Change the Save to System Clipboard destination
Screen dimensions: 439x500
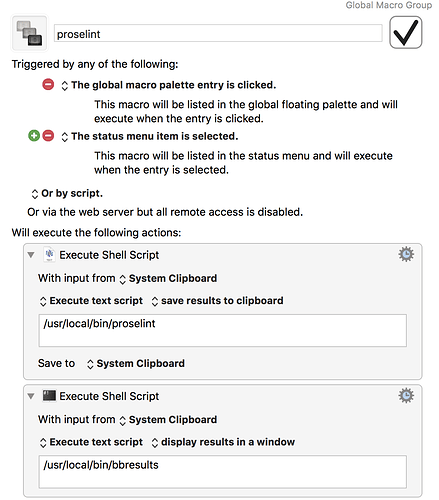136,364
